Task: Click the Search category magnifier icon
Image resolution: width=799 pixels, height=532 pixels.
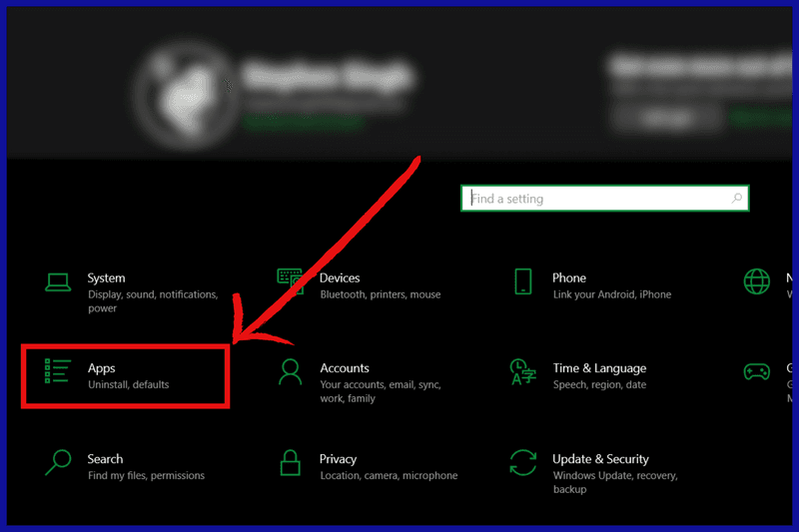Action: 58,462
